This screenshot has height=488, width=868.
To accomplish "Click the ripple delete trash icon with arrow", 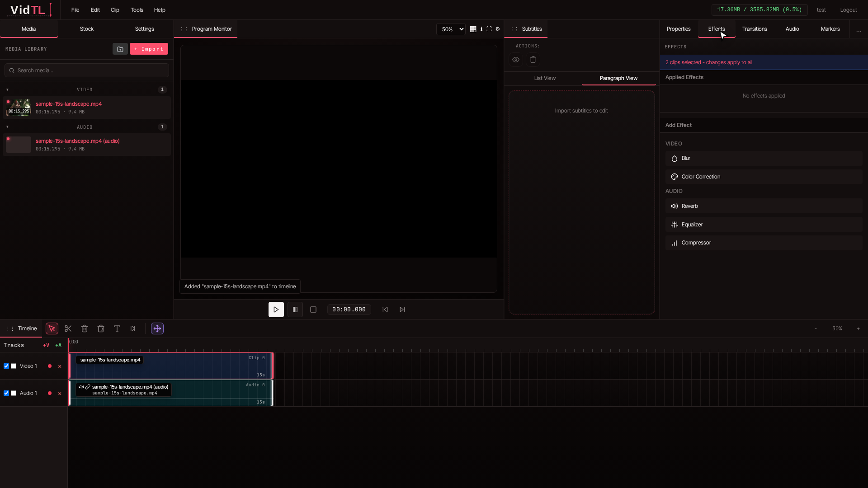I will point(101,328).
